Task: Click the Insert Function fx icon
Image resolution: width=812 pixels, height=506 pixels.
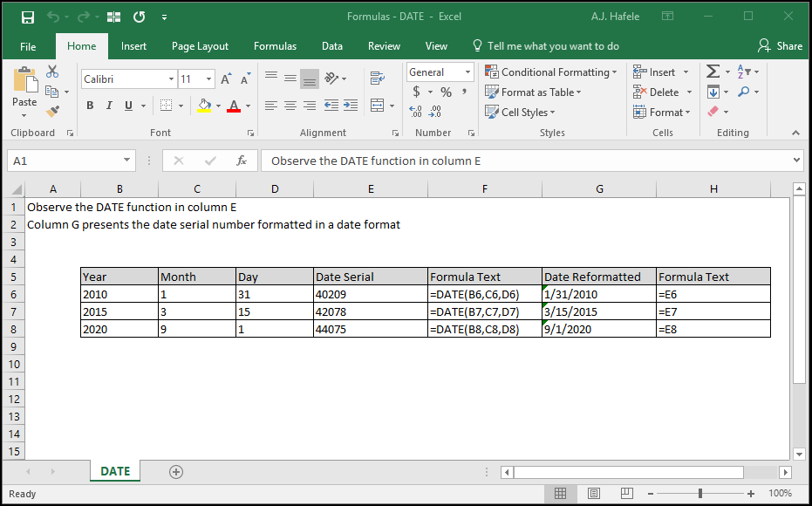Action: point(242,161)
